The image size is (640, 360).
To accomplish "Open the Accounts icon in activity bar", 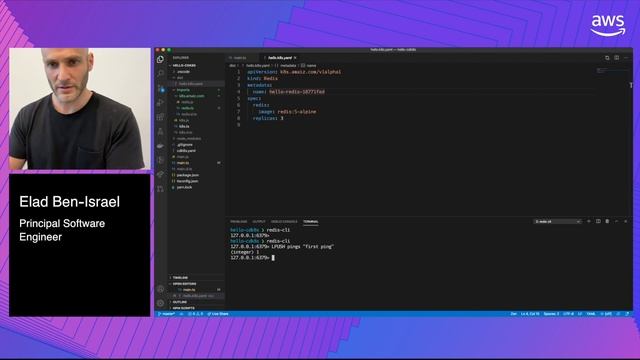I will [160, 289].
